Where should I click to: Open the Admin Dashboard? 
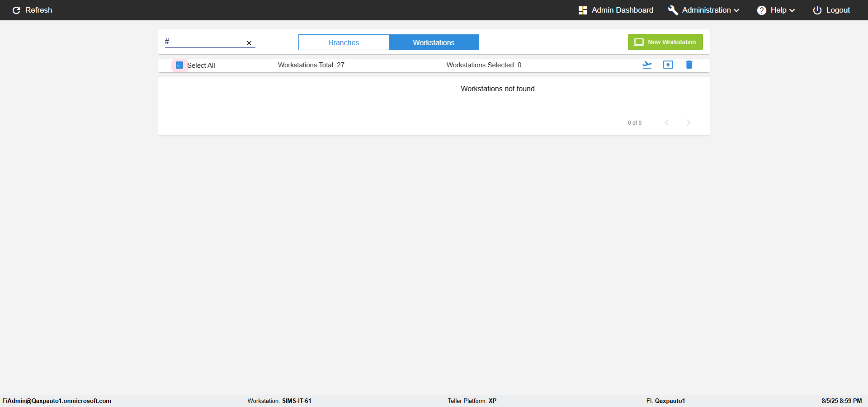(616, 10)
